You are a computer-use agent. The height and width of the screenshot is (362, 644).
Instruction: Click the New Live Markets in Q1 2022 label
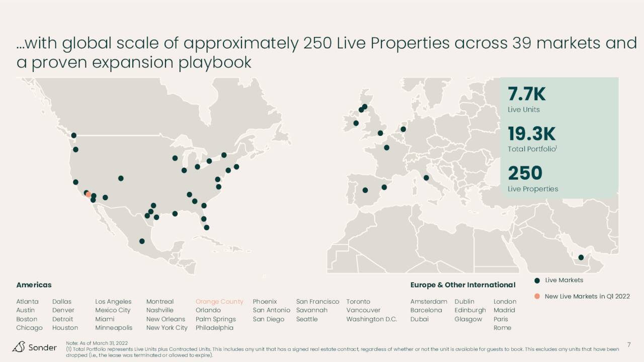[587, 296]
